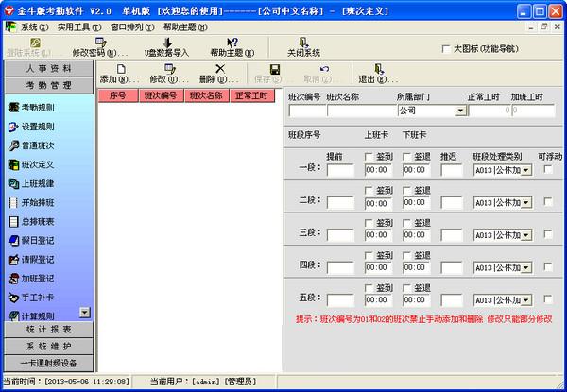Open the 统计报表 section
The image size is (567, 392).
click(49, 330)
